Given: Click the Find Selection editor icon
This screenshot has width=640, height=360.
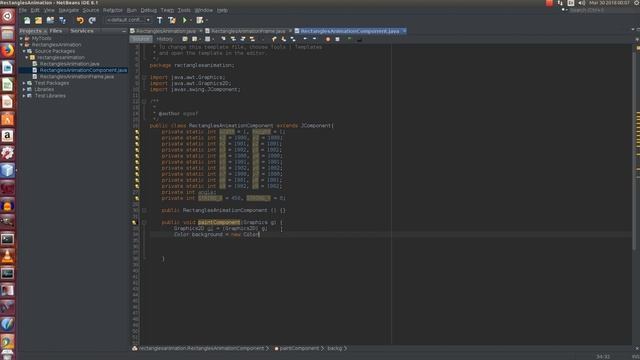Looking at the screenshot, I should point(224,39).
